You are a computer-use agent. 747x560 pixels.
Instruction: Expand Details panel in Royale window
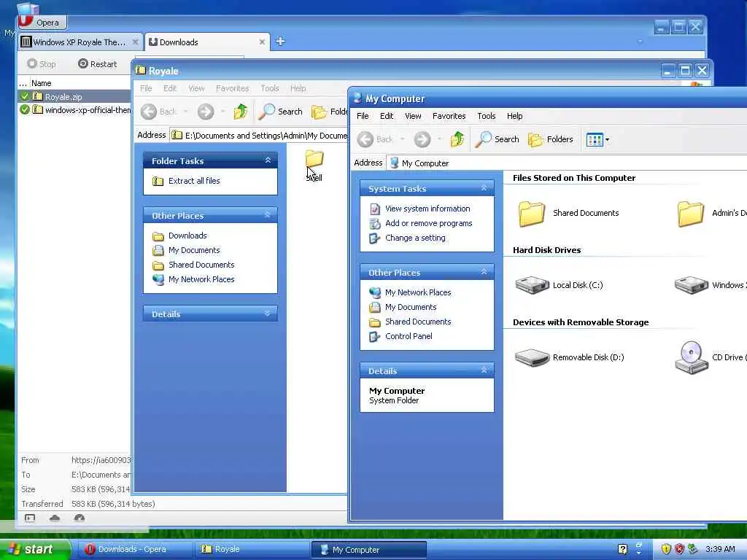tap(268, 314)
